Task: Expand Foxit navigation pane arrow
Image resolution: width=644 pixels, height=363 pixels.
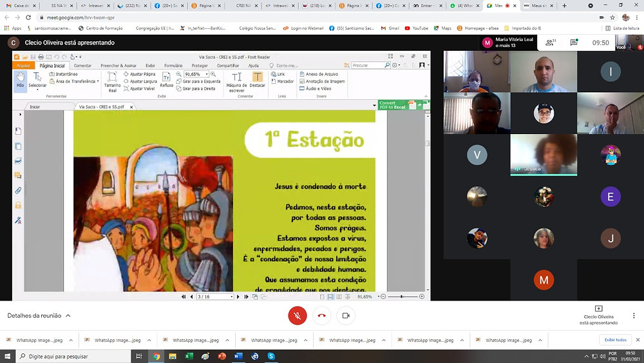Action: click(x=20, y=114)
